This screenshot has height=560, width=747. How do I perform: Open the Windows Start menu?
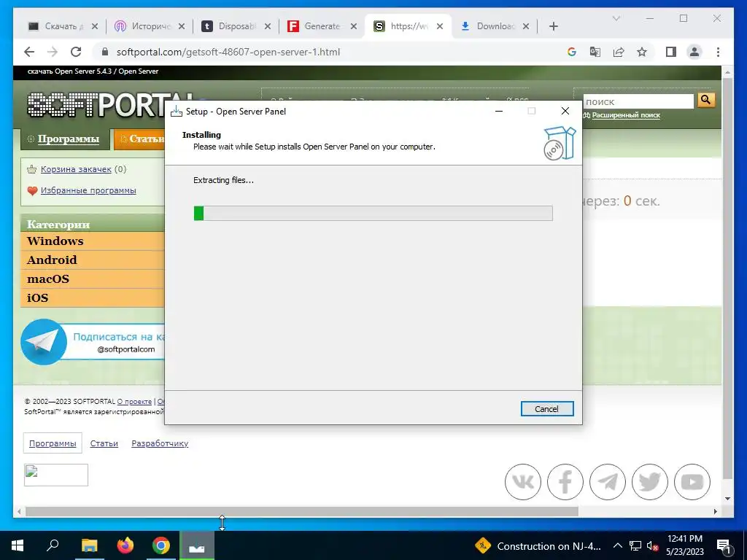[18, 545]
